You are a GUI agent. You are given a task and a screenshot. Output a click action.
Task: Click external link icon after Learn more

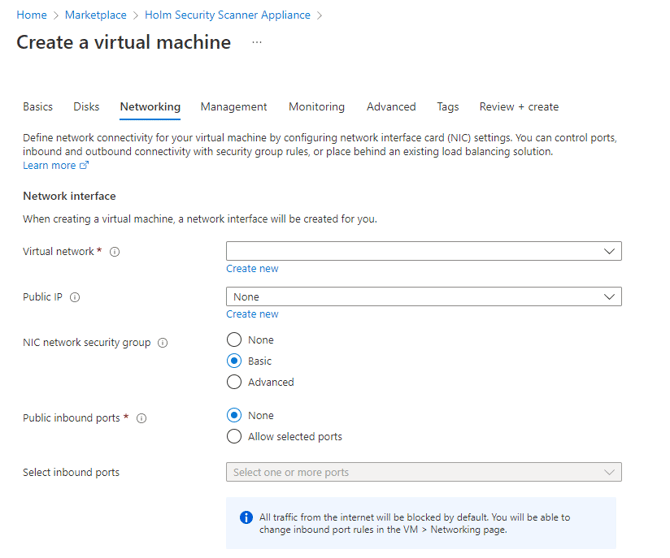84,166
